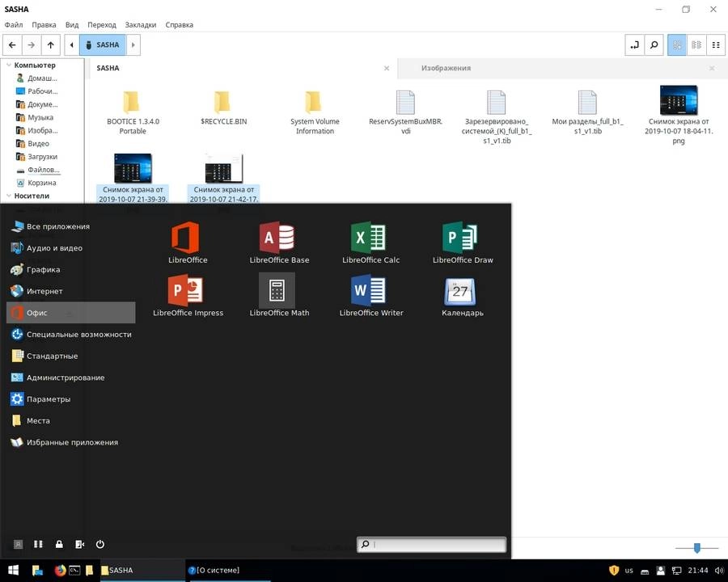Open the Правка menu

point(44,24)
